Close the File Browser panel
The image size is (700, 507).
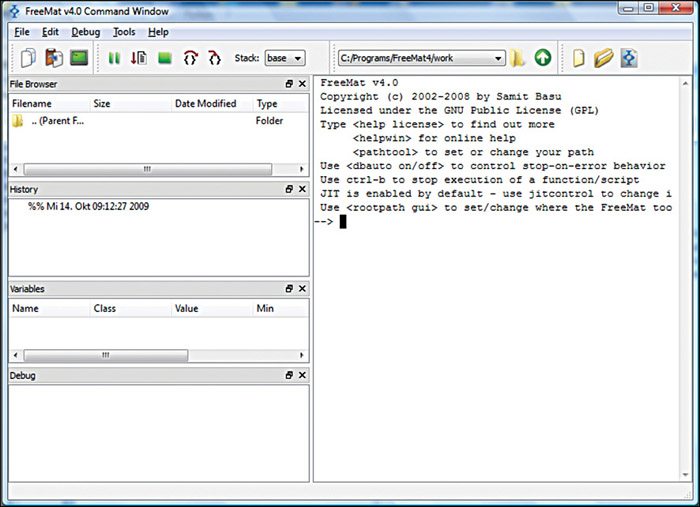[302, 84]
